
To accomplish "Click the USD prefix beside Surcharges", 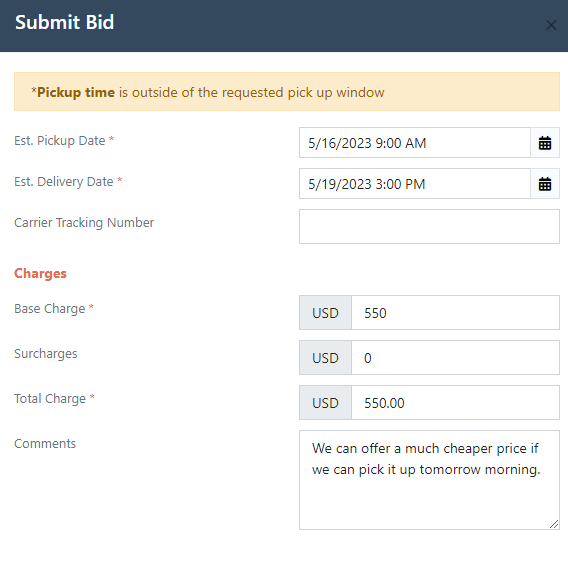I will tap(325, 357).
